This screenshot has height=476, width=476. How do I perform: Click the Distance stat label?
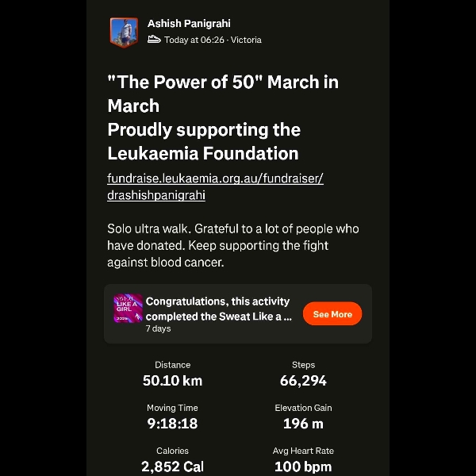(172, 365)
